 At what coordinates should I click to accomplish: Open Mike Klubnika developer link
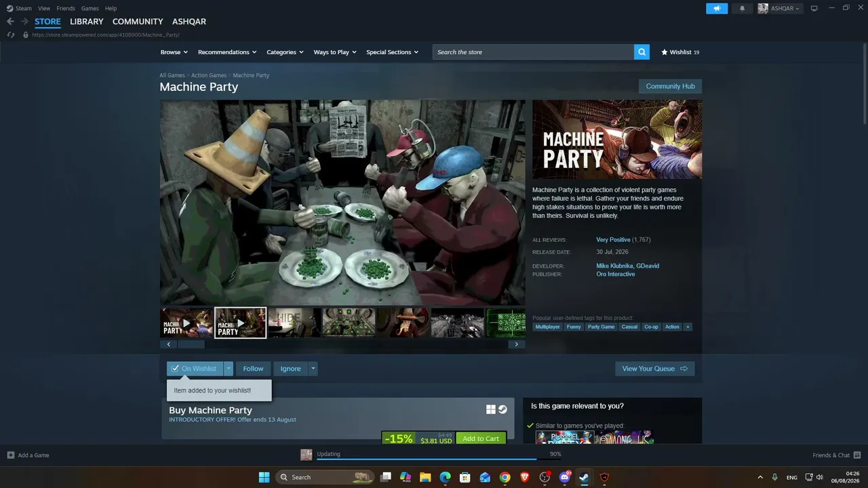(x=614, y=266)
